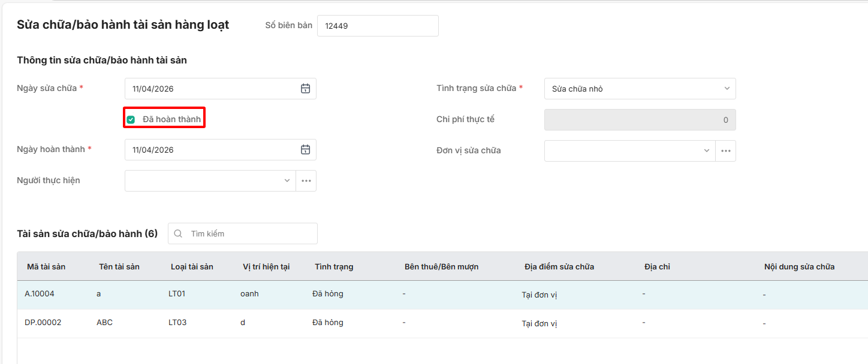Image resolution: width=868 pixels, height=364 pixels.
Task: Click the search magnifier icon
Action: pyautogui.click(x=178, y=233)
